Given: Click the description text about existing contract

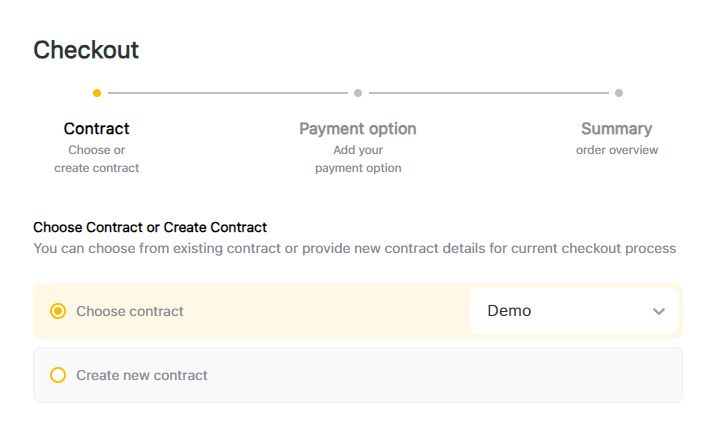Looking at the screenshot, I should tap(355, 248).
